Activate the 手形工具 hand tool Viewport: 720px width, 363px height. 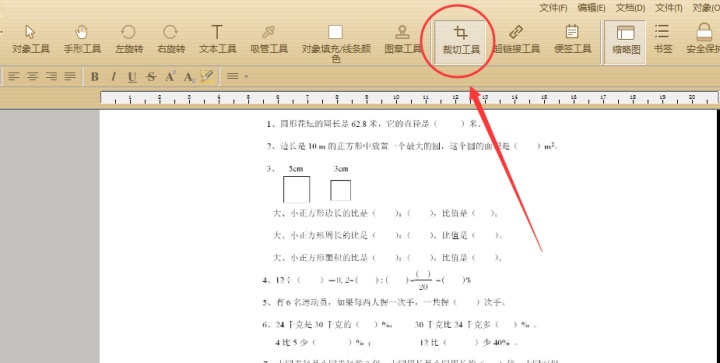pos(82,39)
